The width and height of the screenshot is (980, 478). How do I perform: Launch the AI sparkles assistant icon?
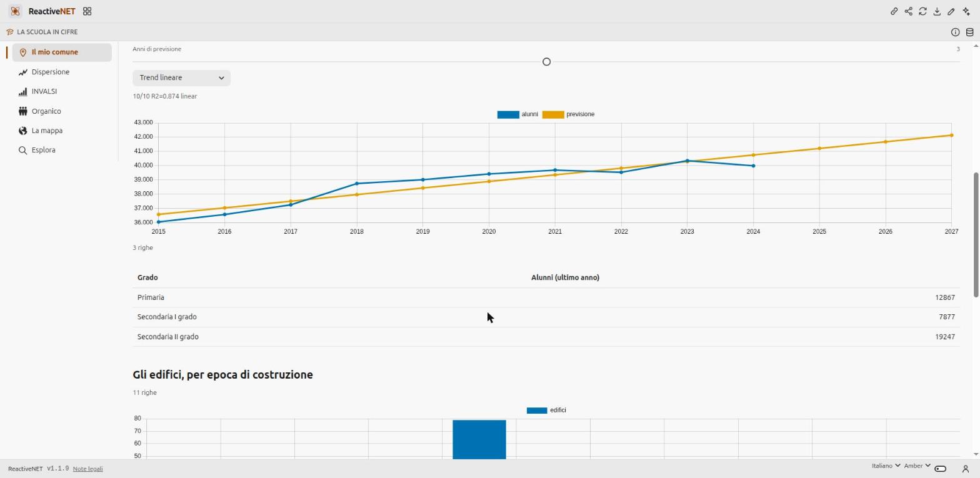[966, 11]
